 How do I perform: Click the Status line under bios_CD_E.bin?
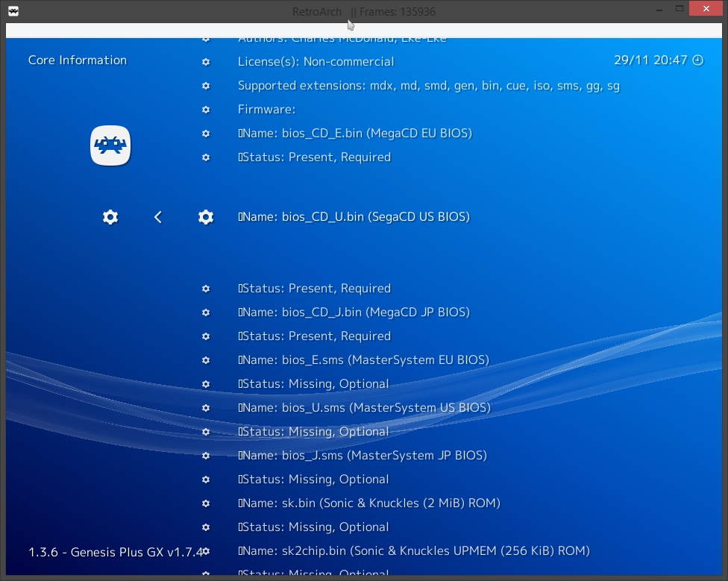coord(314,157)
